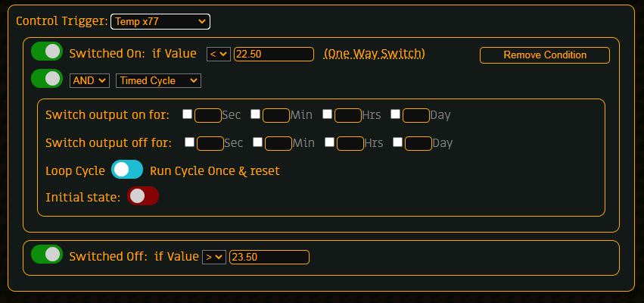Click the Sec input for output off

210,142
